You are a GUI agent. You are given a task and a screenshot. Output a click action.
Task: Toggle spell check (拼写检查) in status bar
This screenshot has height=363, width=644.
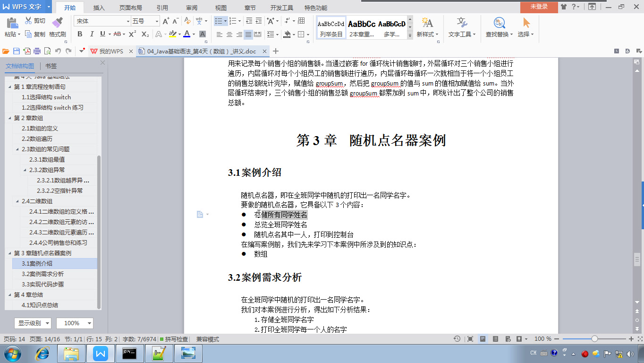pyautogui.click(x=174, y=339)
